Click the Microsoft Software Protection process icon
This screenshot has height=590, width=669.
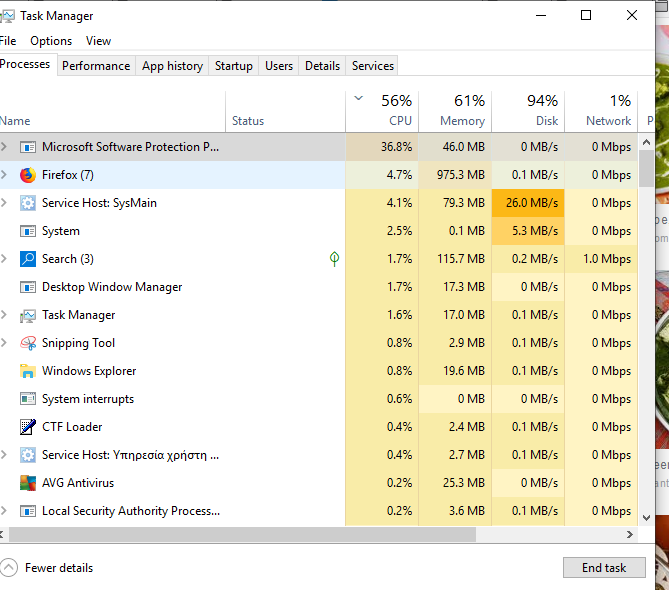click(x=28, y=147)
